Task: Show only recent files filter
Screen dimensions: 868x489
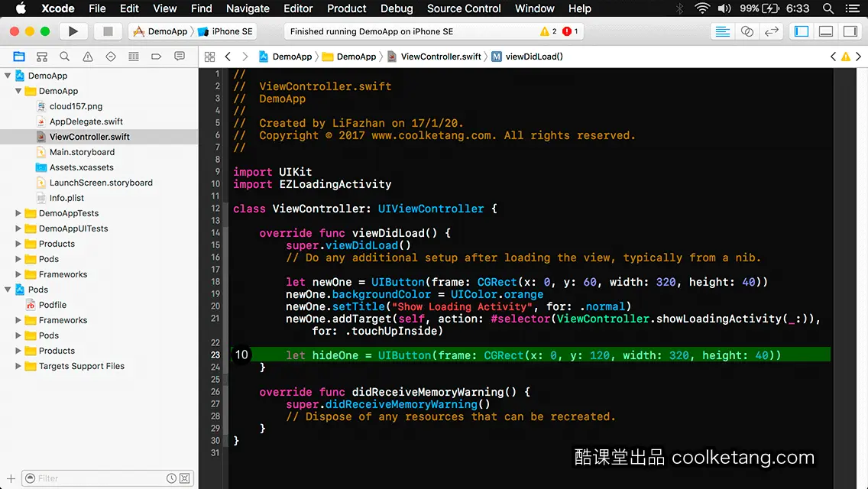Action: click(172, 478)
